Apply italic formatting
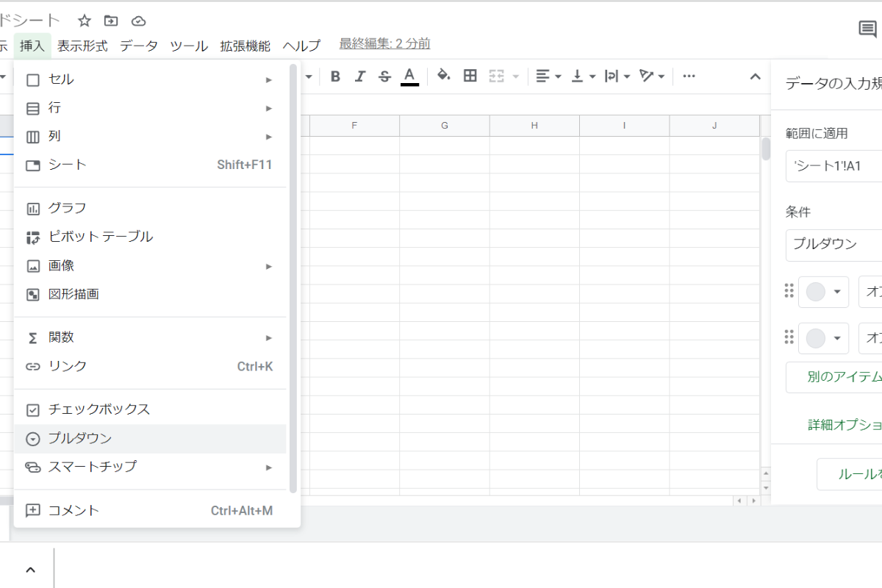 pos(360,76)
